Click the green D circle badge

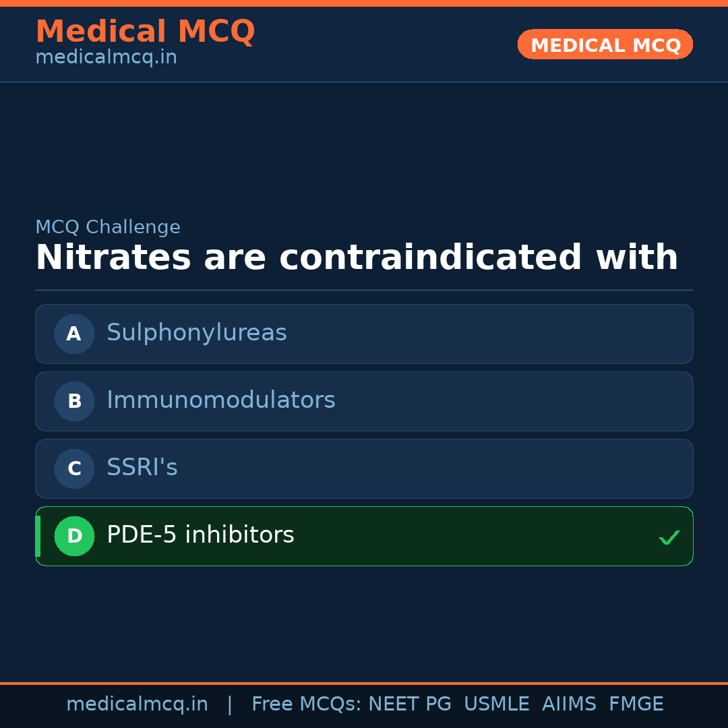coord(74,536)
